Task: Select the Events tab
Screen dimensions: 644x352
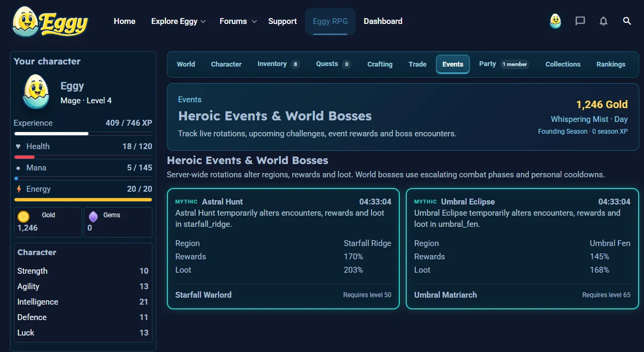Action: point(453,64)
